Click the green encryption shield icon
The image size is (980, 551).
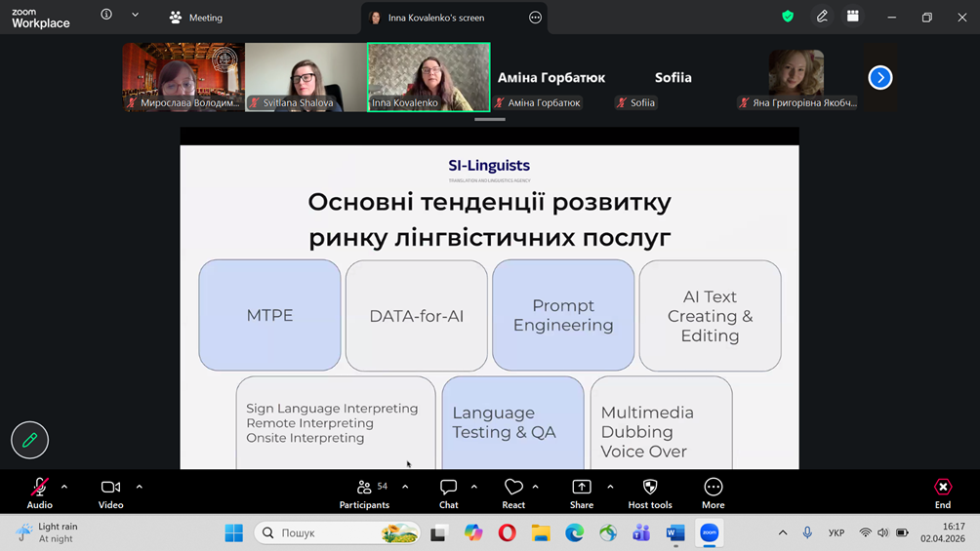(x=788, y=17)
